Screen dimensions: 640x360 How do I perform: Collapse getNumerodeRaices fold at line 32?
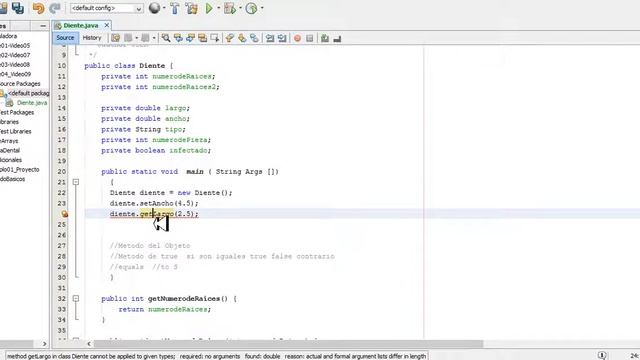76,299
